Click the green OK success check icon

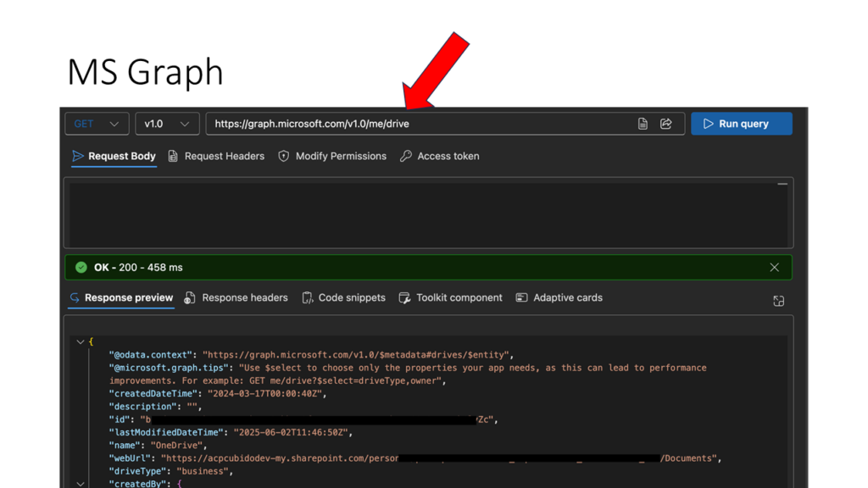coord(81,267)
